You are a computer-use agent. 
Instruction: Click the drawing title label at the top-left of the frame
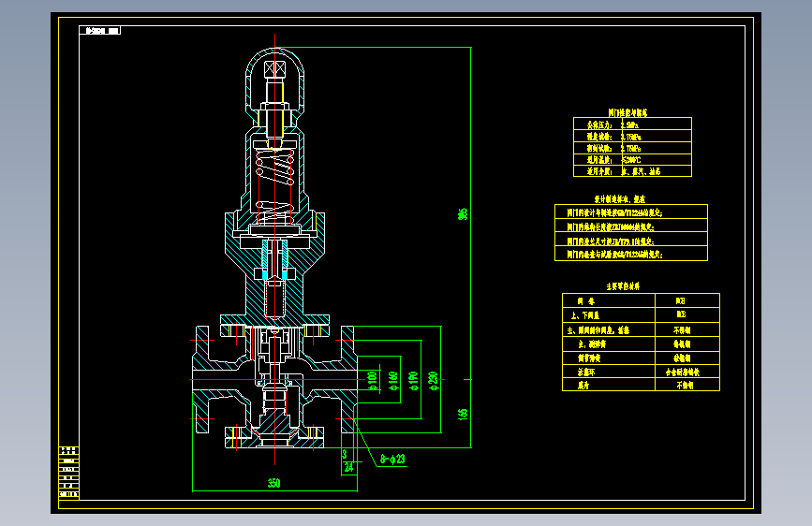(x=100, y=31)
